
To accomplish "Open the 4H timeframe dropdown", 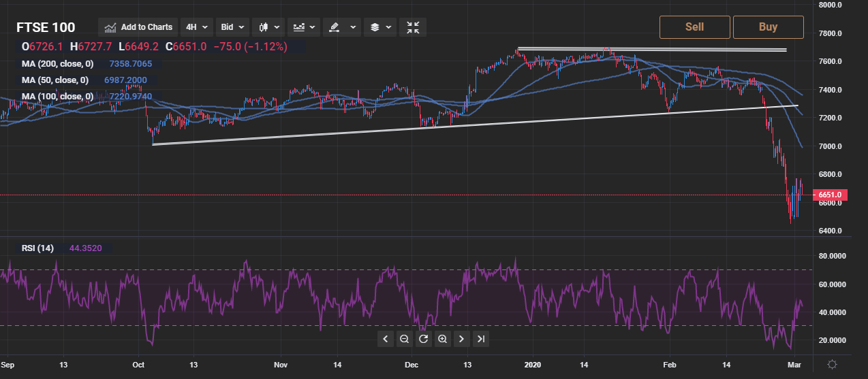I will [x=198, y=27].
